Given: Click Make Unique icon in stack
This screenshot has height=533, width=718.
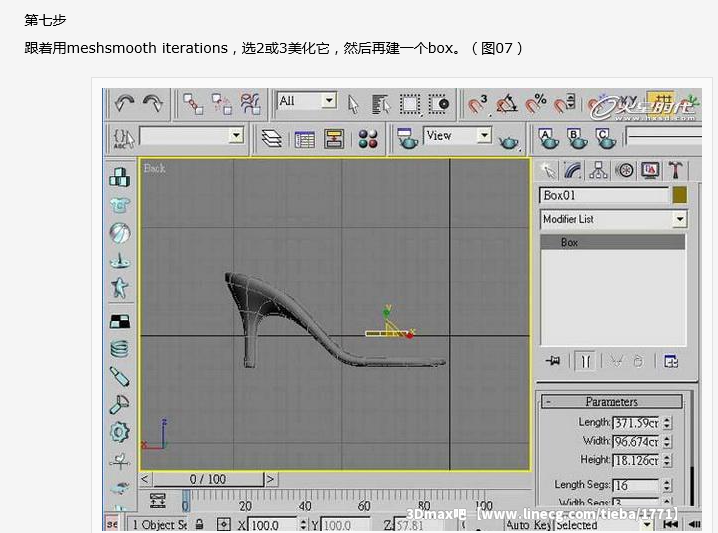Looking at the screenshot, I should (616, 361).
